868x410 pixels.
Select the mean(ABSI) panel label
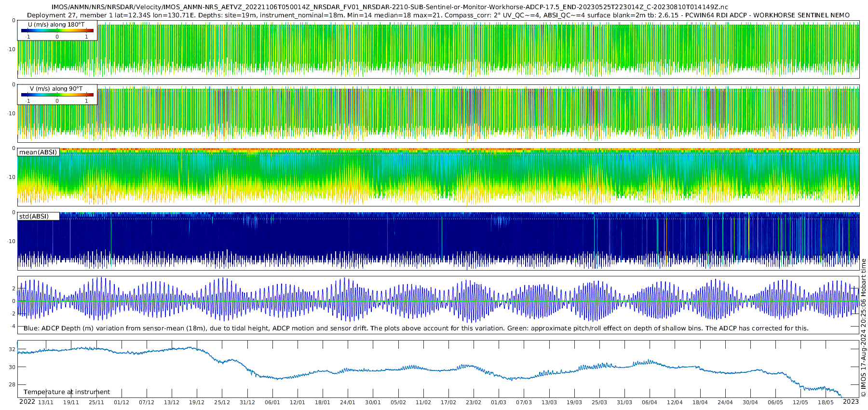coord(38,152)
